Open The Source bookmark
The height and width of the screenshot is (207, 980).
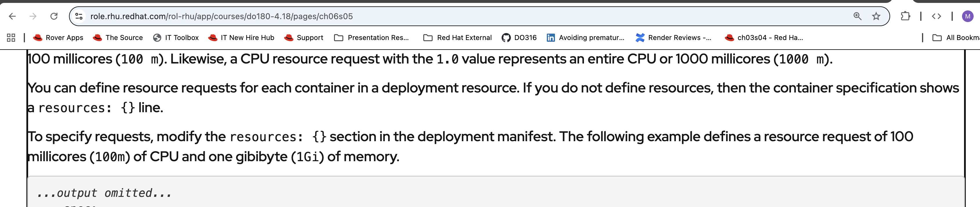pyautogui.click(x=118, y=38)
